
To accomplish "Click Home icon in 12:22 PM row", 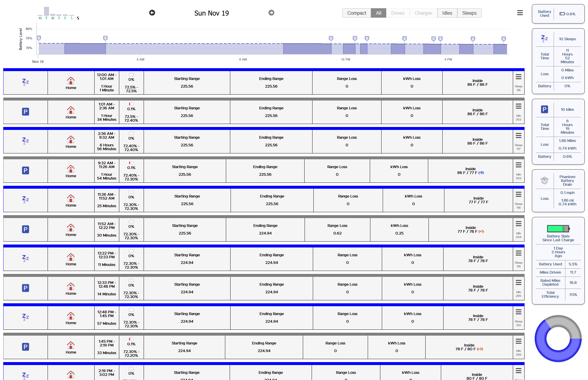I will (x=71, y=257).
